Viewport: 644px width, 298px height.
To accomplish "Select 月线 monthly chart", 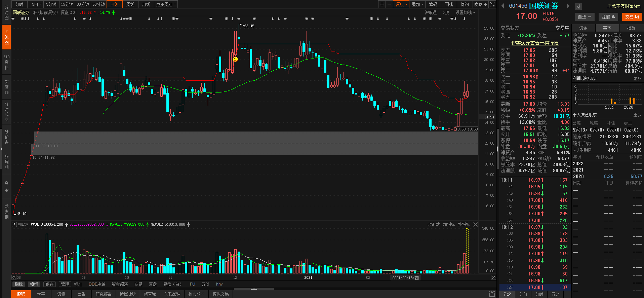I will [x=146, y=4].
